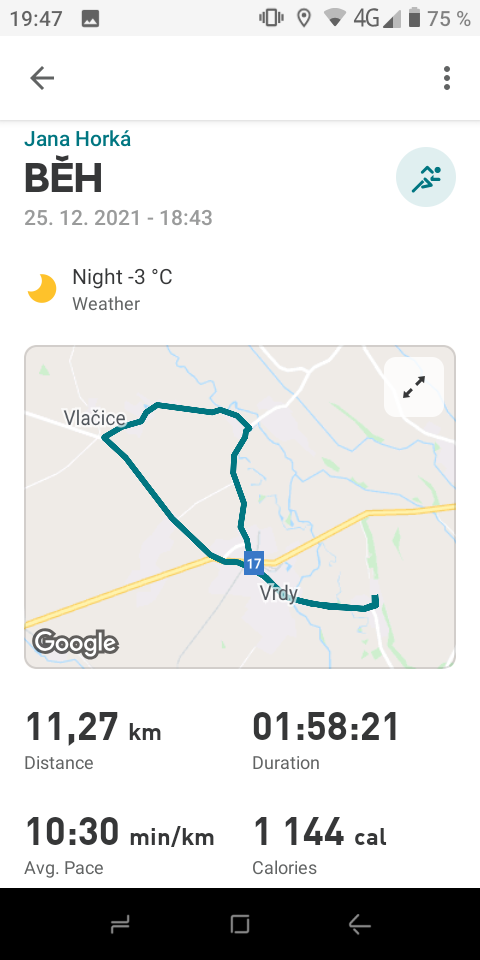Tap the Android home navigation button
The image size is (480, 960).
[240, 924]
